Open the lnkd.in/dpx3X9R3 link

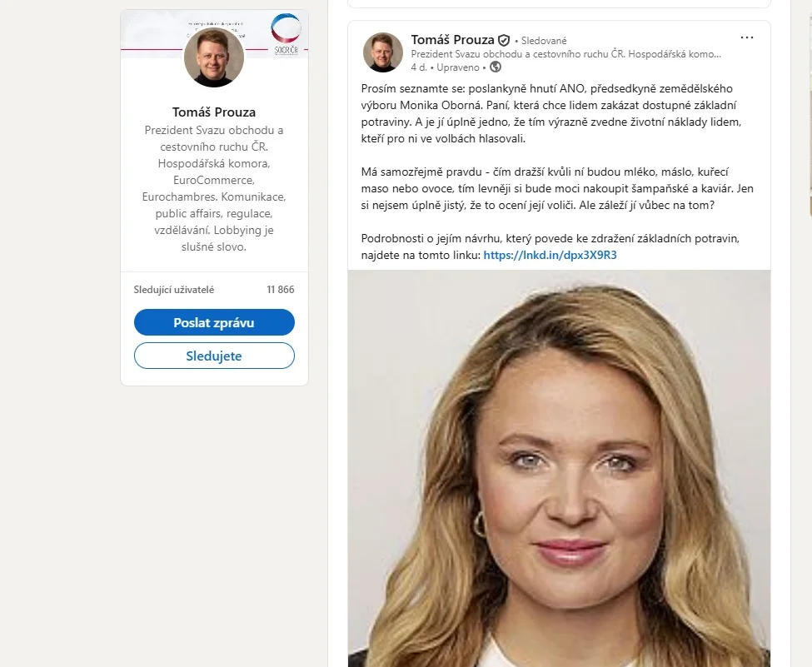550,255
